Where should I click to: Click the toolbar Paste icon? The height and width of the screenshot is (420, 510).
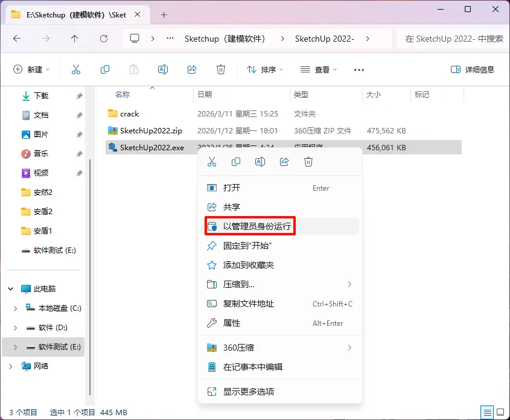pyautogui.click(x=133, y=69)
